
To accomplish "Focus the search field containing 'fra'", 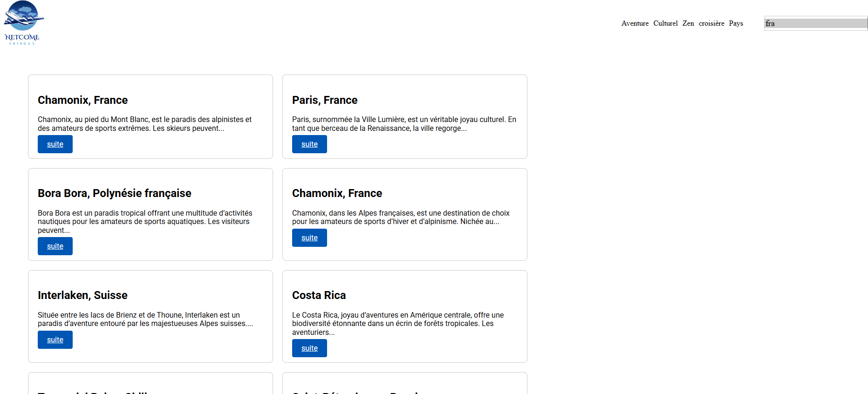I will 815,23.
